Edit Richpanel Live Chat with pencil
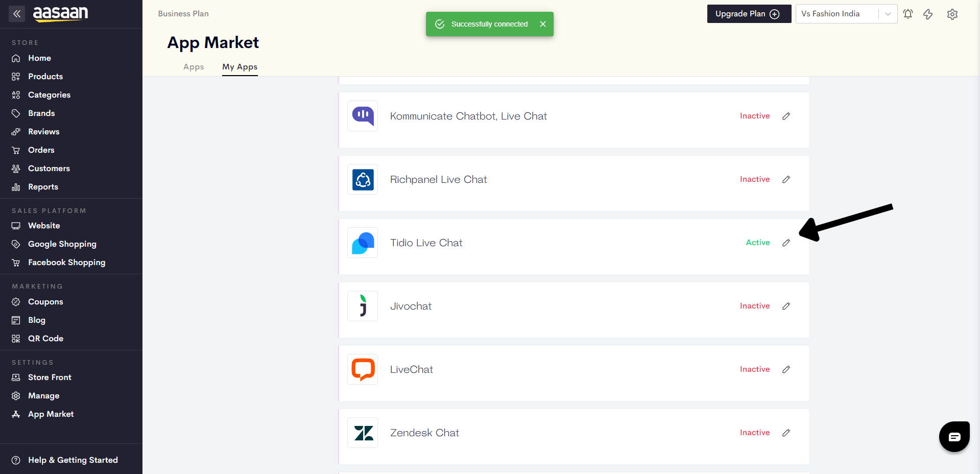980x474 pixels. pyautogui.click(x=786, y=179)
